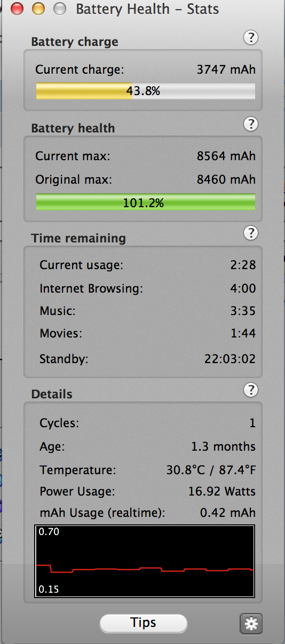The height and width of the screenshot is (644, 285).
Task: Open settings with the gear icon
Action: (x=251, y=623)
